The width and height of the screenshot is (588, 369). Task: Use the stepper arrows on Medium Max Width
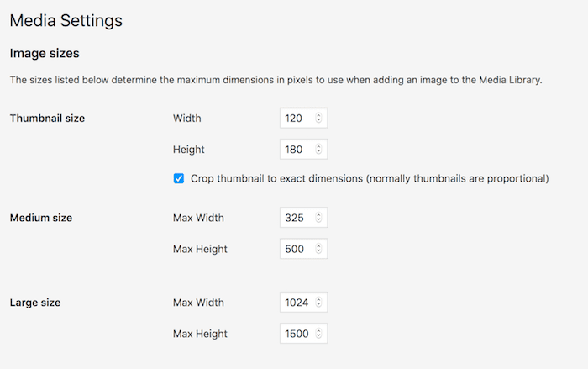point(318,218)
